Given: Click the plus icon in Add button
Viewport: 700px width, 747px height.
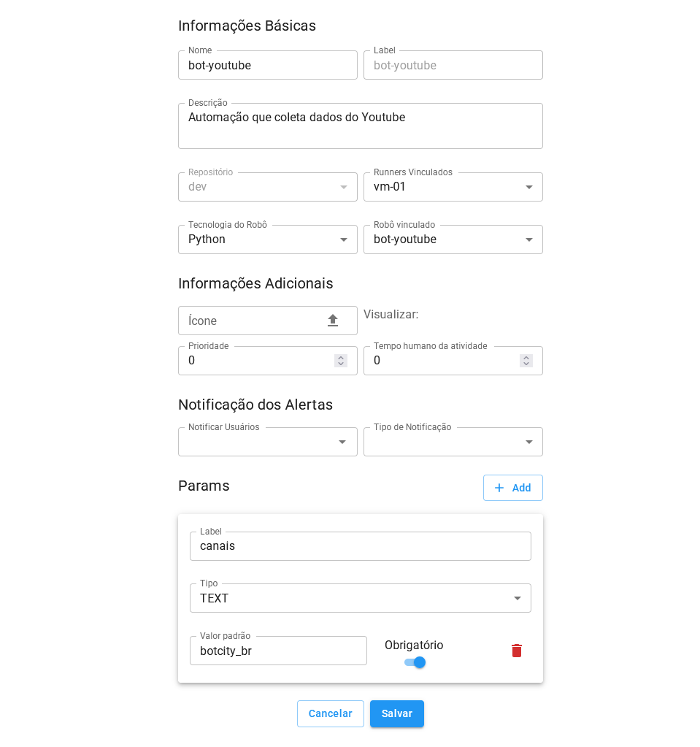Looking at the screenshot, I should (499, 488).
